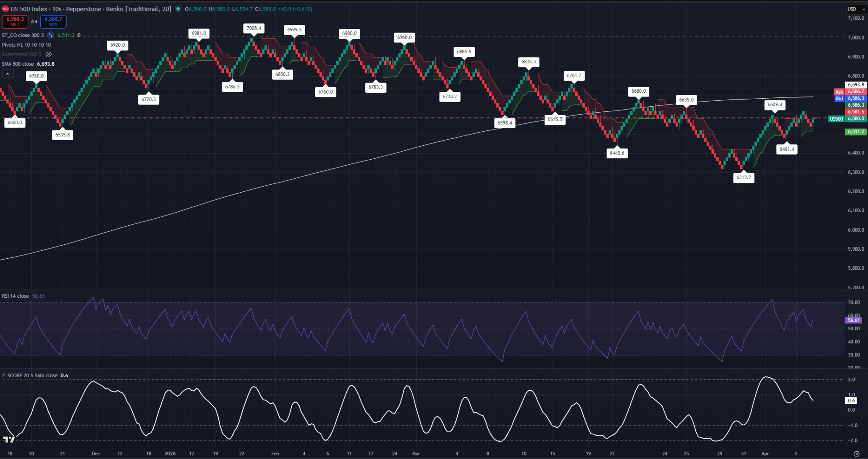This screenshot has height=459, width=868.
Task: Click the 6980.0 pivot label
Action: pos(350,33)
